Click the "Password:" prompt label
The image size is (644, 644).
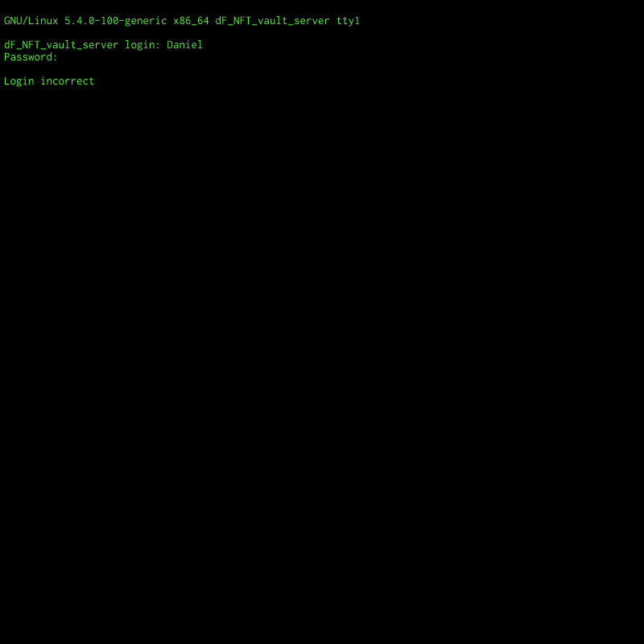tap(31, 56)
